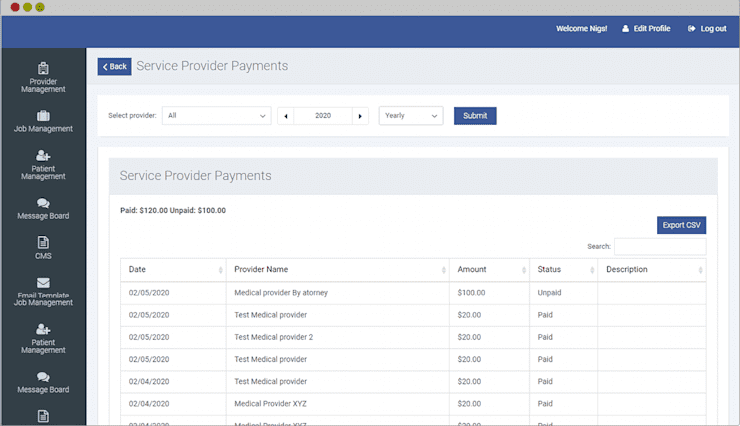The height and width of the screenshot is (426, 740).
Task: Go to previous year arrow
Action: click(x=286, y=116)
